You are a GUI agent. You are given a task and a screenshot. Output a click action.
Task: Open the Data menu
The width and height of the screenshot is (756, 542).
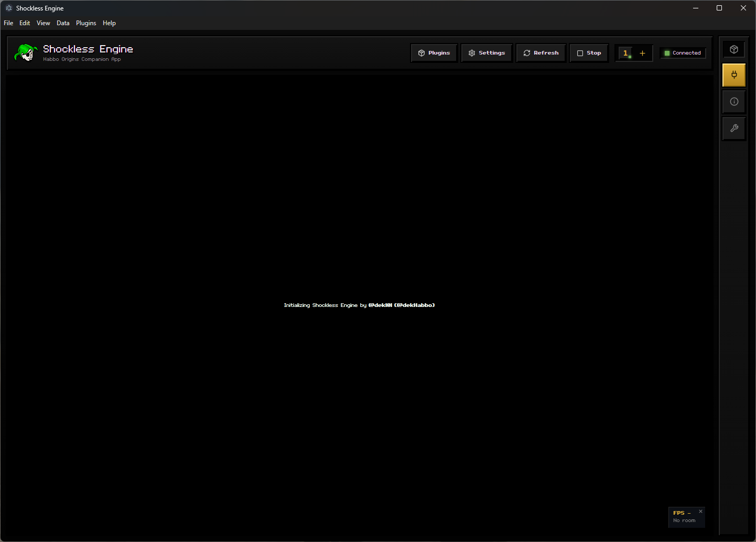click(63, 23)
